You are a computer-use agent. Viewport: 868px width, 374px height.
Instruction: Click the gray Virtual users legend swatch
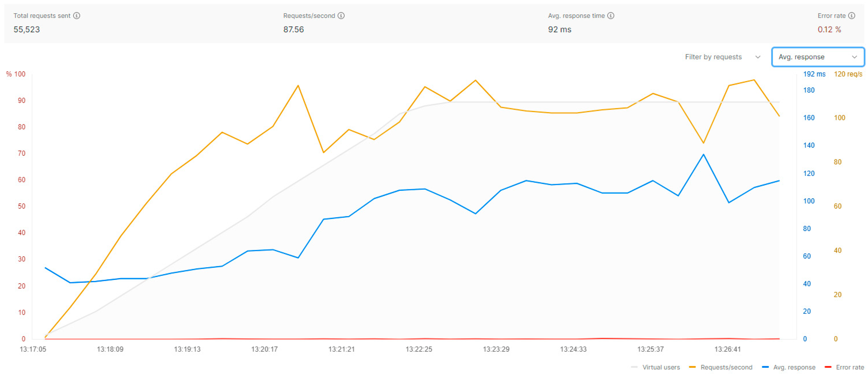tap(634, 367)
